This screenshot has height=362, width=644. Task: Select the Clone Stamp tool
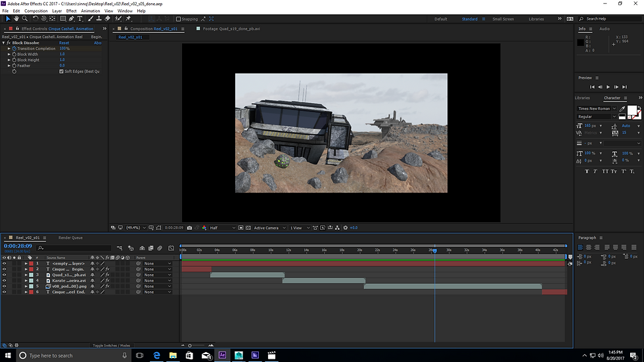tap(99, 19)
